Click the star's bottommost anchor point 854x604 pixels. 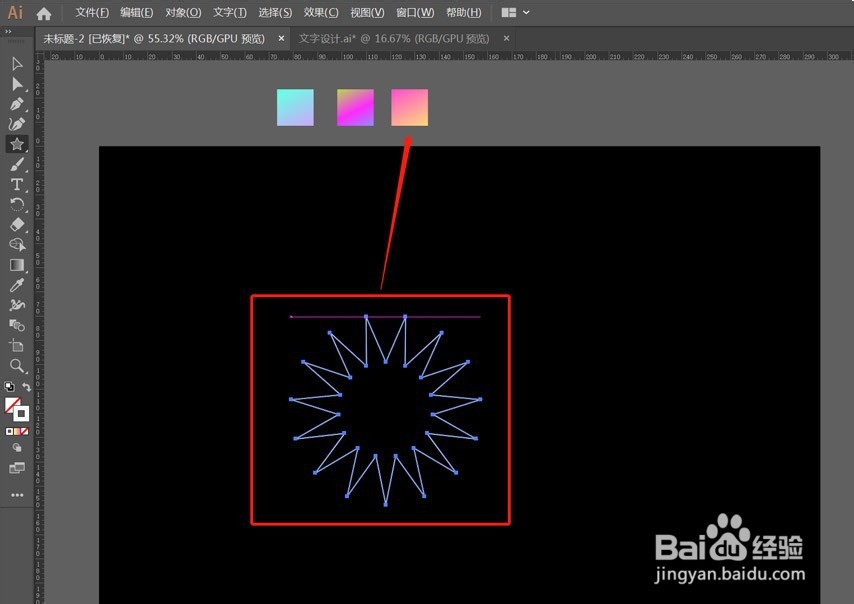[386, 505]
